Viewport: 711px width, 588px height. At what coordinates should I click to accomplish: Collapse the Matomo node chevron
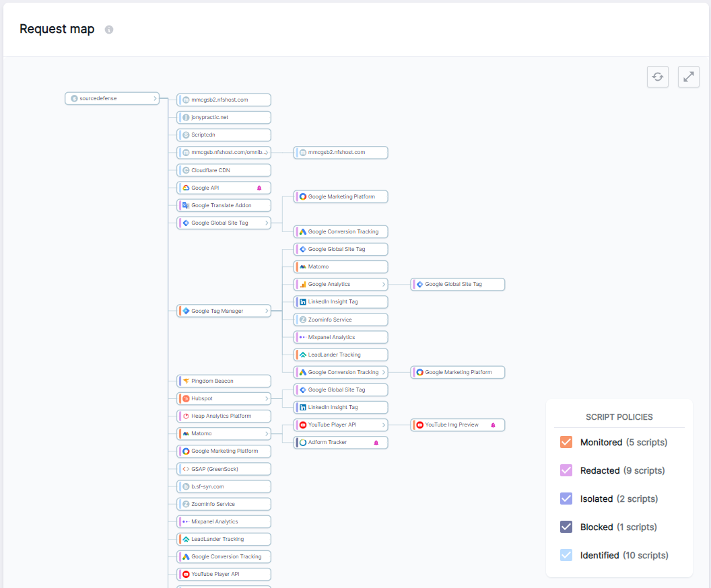click(x=267, y=434)
